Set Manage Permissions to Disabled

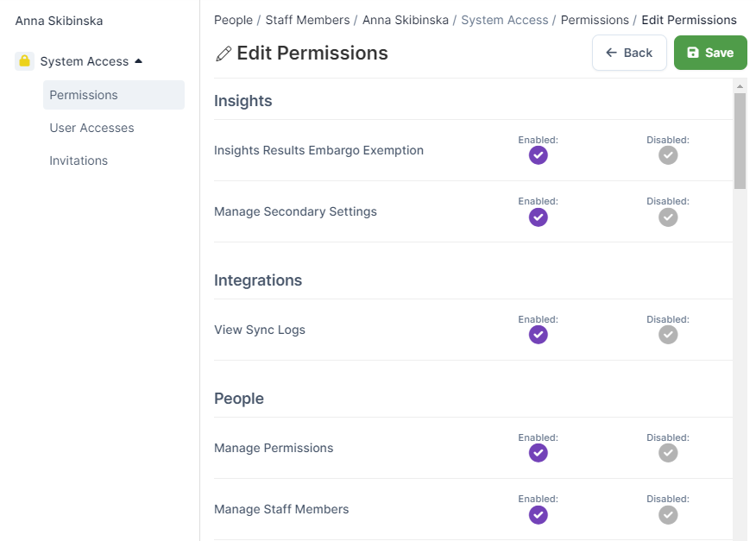coord(667,453)
